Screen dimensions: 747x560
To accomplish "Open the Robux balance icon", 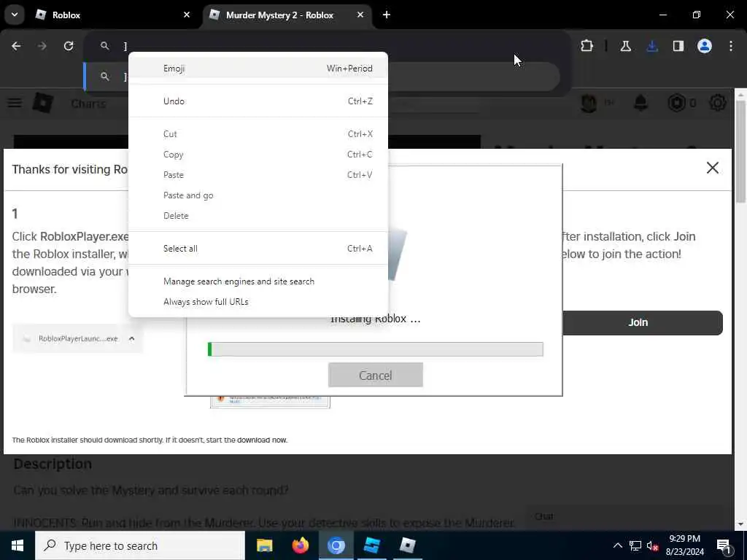I will [x=676, y=103].
